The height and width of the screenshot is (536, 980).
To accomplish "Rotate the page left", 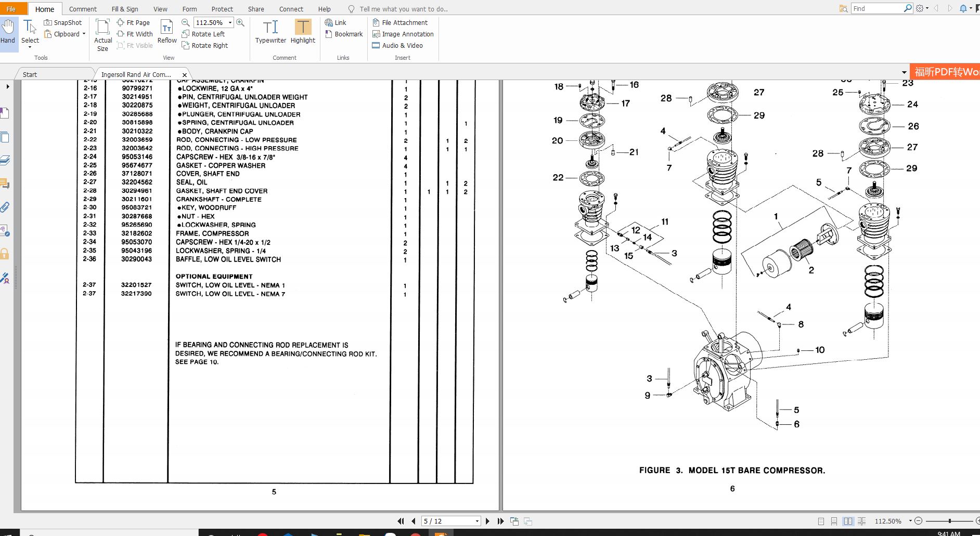I will (203, 34).
